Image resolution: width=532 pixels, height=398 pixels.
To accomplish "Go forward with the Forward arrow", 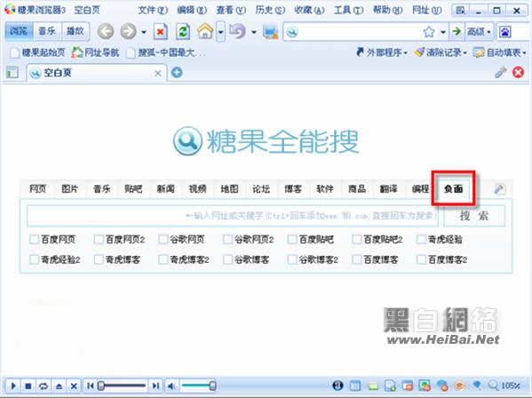I will (128, 32).
